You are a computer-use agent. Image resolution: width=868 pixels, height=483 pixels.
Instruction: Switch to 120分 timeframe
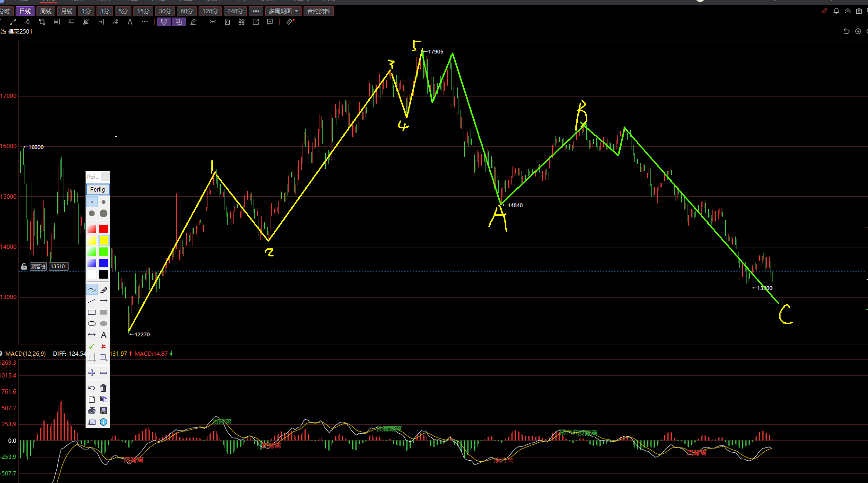click(x=210, y=11)
